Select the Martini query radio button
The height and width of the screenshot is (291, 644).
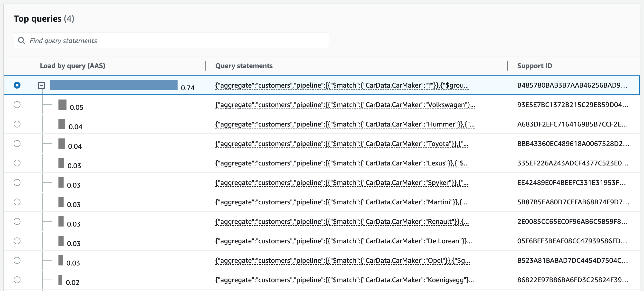click(x=17, y=202)
